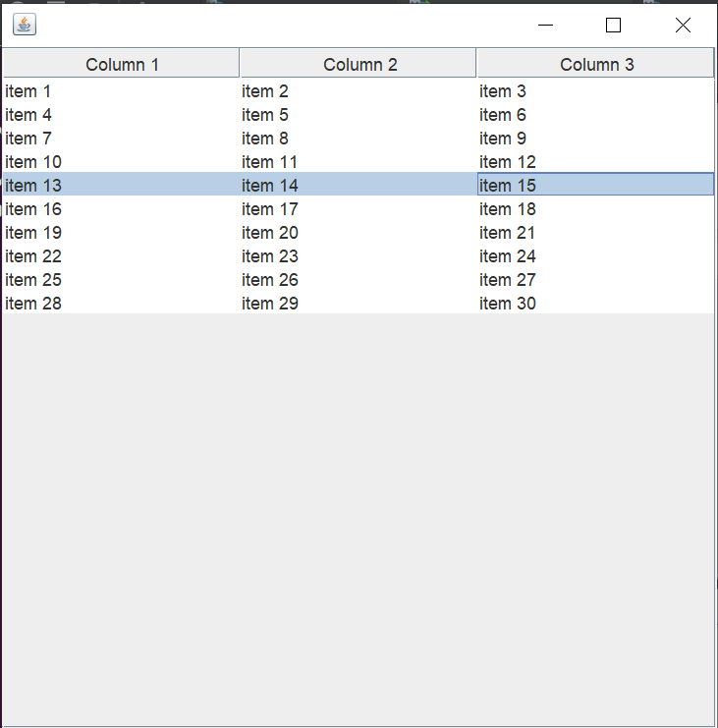Click the Column 2 header
Screen dimensions: 718x728
tap(359, 65)
